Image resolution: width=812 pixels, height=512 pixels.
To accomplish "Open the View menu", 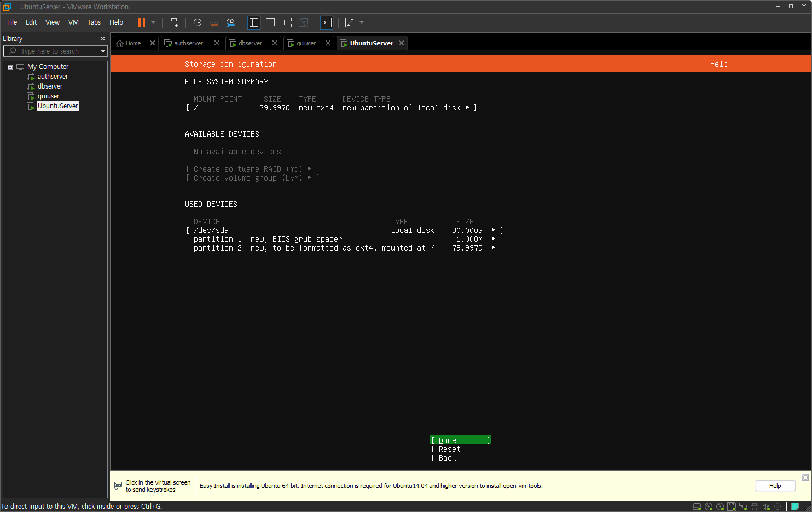I will 53,22.
